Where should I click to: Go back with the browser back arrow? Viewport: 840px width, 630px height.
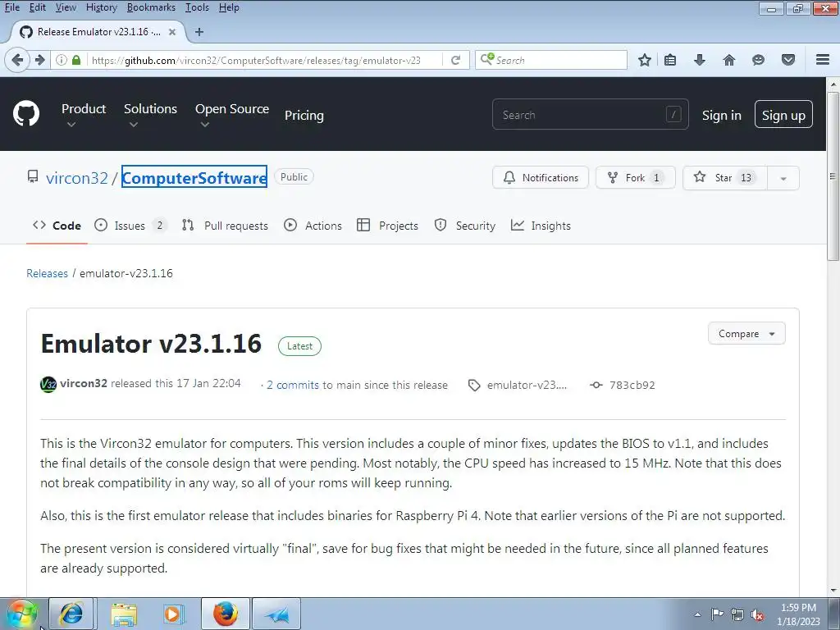17,60
